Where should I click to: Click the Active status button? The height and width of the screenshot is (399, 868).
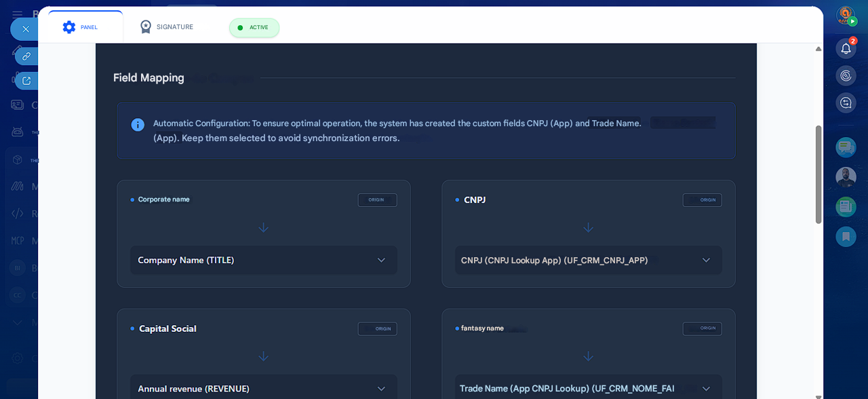pos(254,28)
